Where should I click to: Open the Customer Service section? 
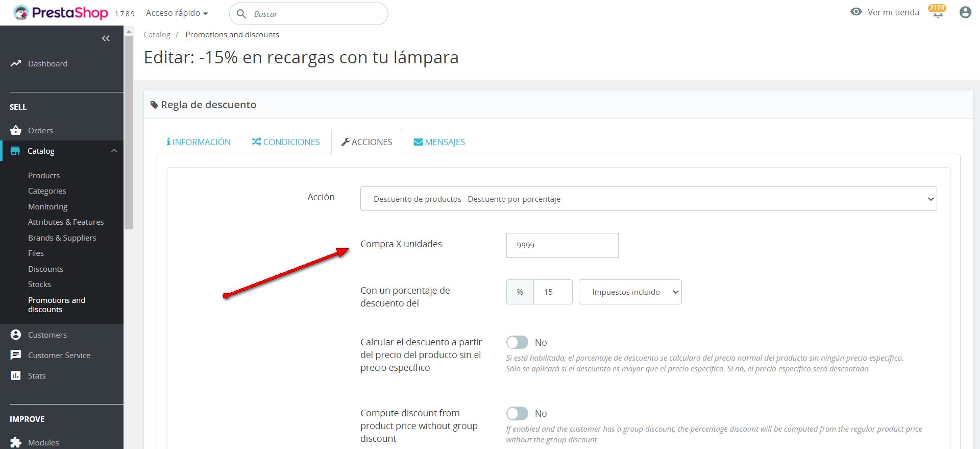pos(59,355)
